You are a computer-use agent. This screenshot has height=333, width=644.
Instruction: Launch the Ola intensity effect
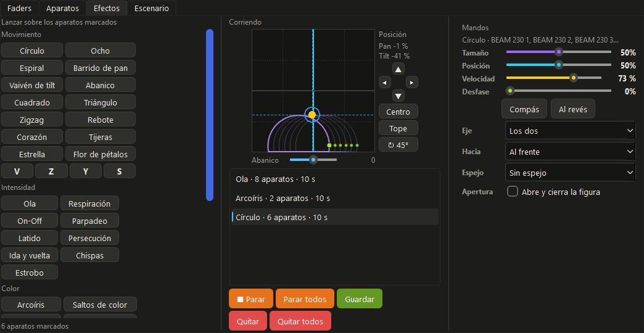click(30, 203)
